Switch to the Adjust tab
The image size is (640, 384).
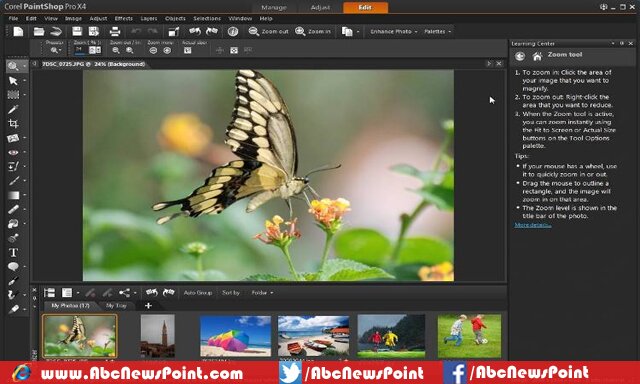click(320, 7)
